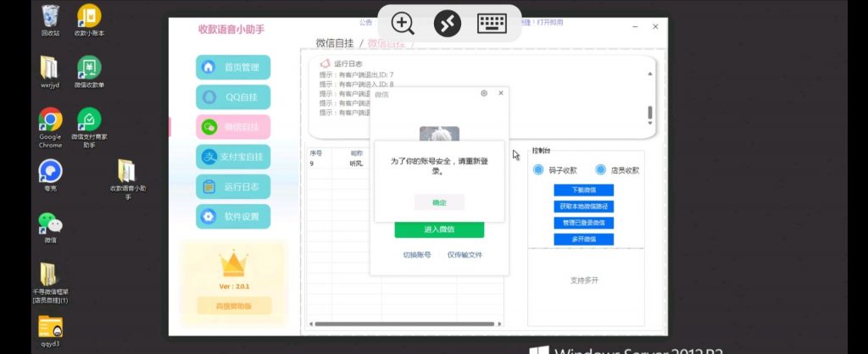The width and height of the screenshot is (868, 354).
Task: Open the 首页管理 sidebar page
Action: tap(233, 68)
